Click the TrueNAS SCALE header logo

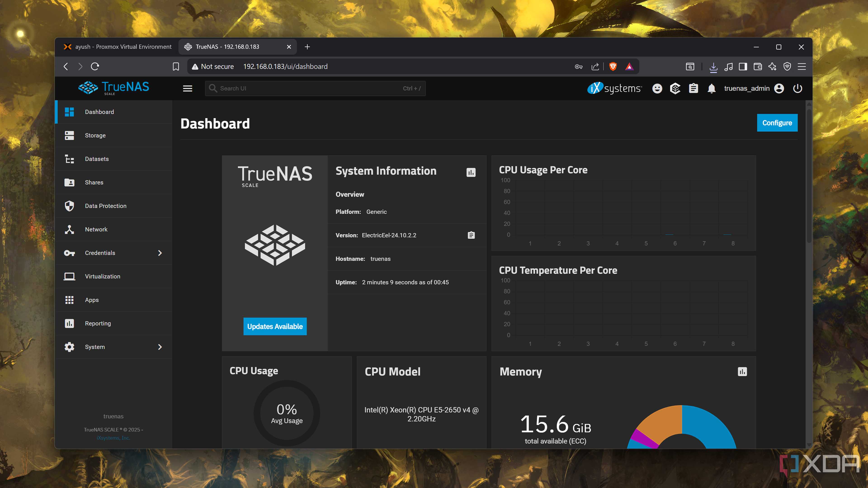coord(113,88)
